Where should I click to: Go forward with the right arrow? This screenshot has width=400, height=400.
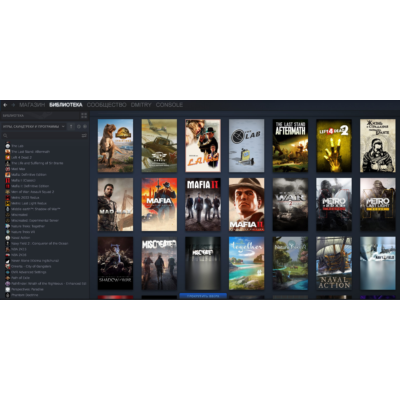pyautogui.click(x=13, y=105)
